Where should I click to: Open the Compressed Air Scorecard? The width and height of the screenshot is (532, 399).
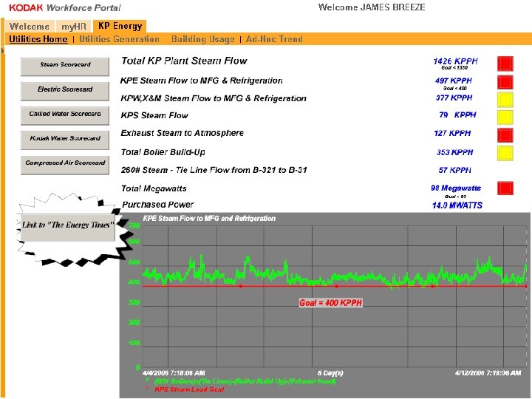pos(65,165)
